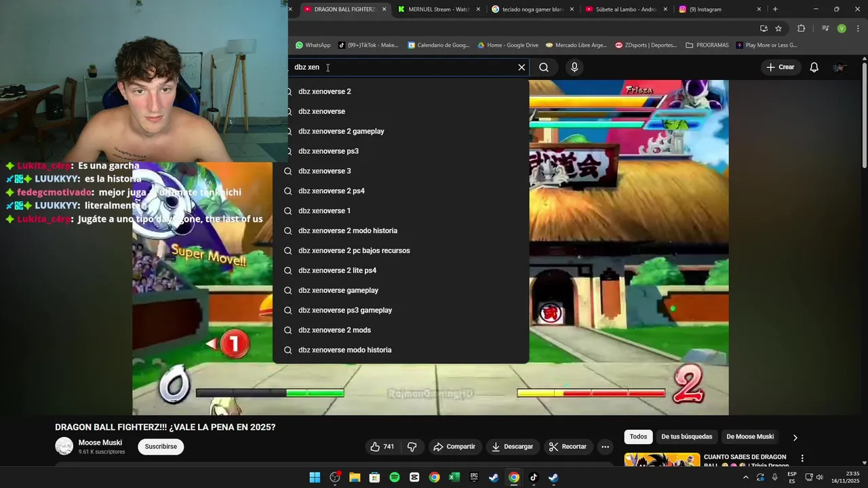Pick suggestion "dbz xenoverse 2"
The width and height of the screenshot is (868, 488).
click(401, 91)
